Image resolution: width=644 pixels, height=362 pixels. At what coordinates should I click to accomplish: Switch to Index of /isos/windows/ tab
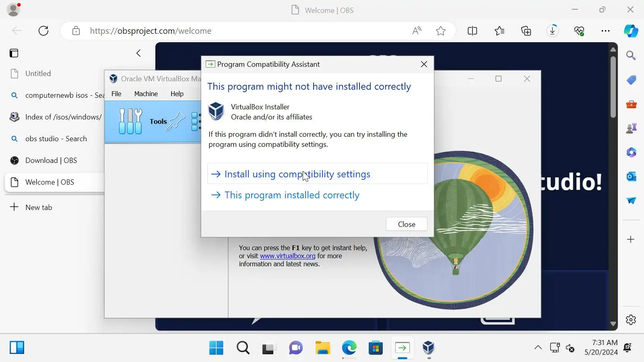[55, 117]
